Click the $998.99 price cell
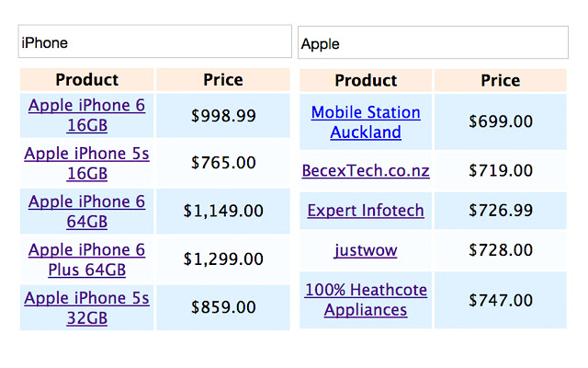 tap(223, 115)
